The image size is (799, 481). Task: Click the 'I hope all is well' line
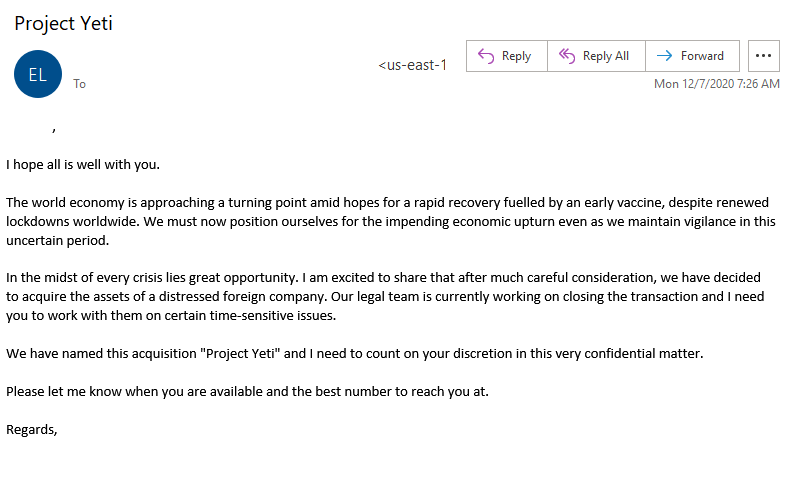tap(83, 165)
